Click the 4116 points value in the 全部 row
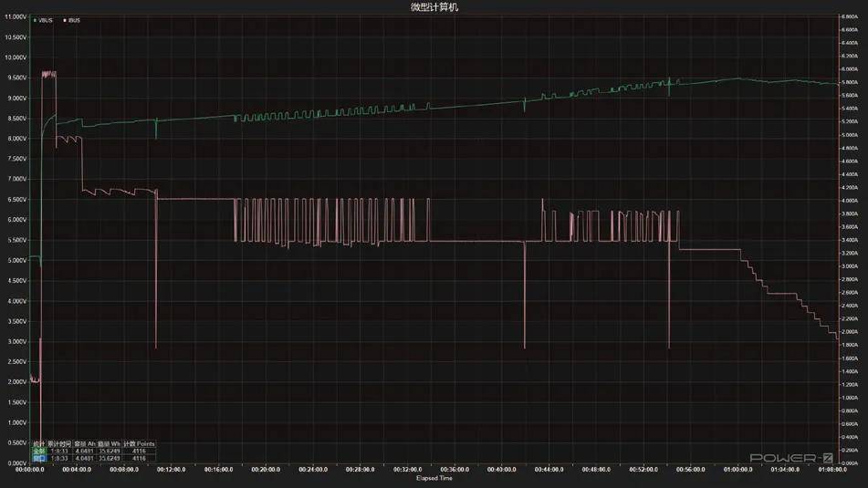Viewport: 868px width, 488px height. (x=139, y=451)
